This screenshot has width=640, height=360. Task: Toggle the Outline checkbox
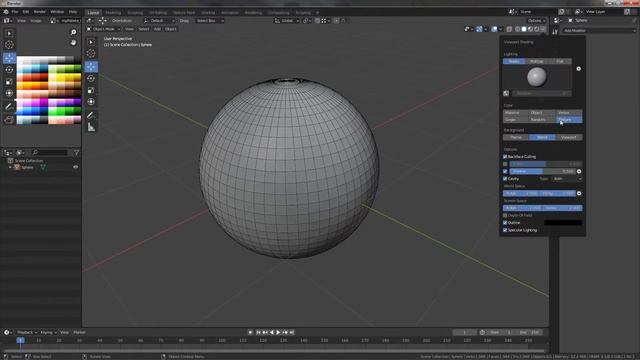[505, 223]
